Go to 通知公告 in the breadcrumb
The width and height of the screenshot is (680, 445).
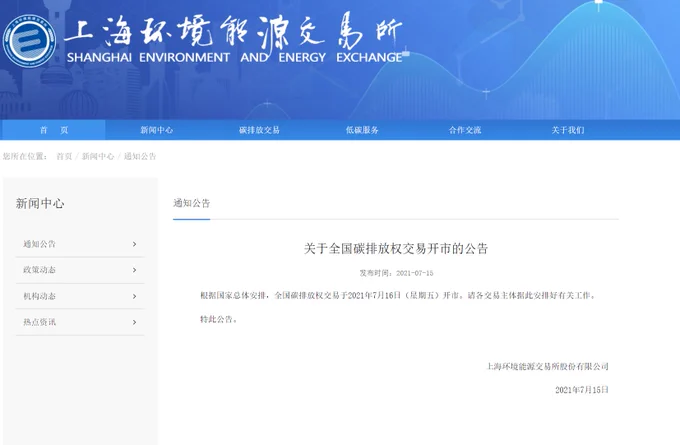point(140,156)
